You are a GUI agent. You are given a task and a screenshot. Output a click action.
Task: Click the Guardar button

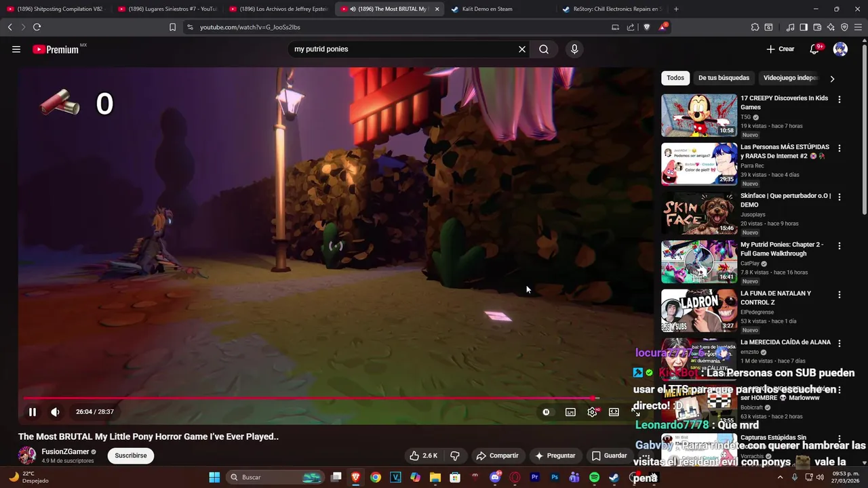609,455
